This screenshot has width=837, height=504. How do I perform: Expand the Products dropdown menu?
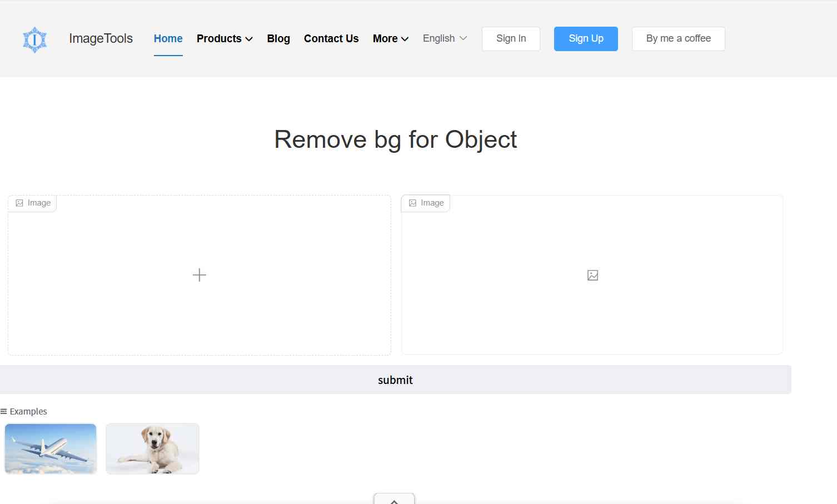tap(225, 39)
